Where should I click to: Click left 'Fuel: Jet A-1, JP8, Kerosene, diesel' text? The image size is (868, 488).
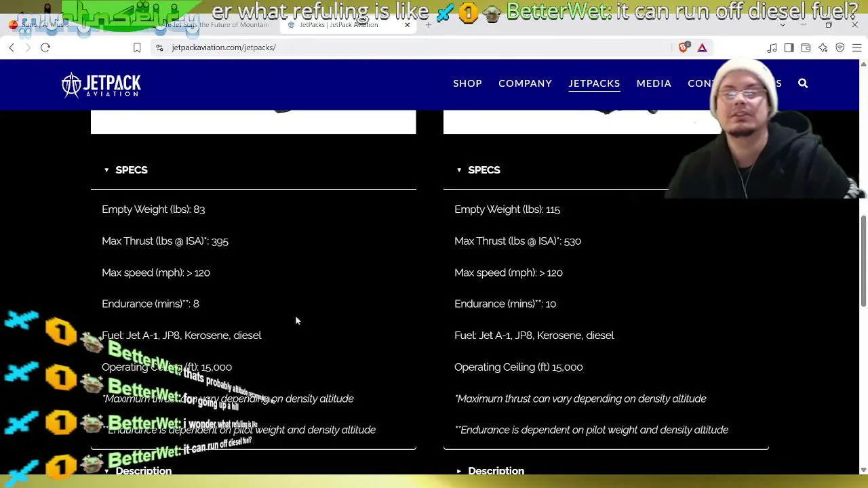pos(182,335)
